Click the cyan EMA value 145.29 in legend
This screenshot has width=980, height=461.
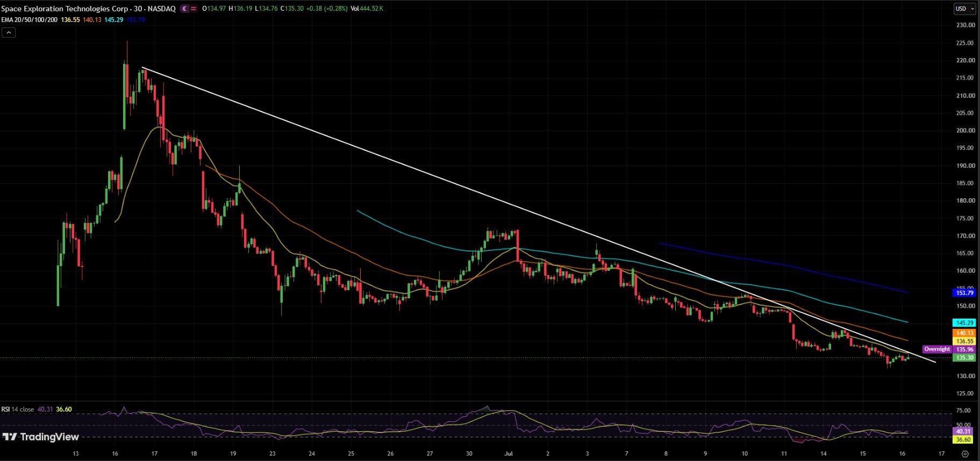tap(114, 20)
